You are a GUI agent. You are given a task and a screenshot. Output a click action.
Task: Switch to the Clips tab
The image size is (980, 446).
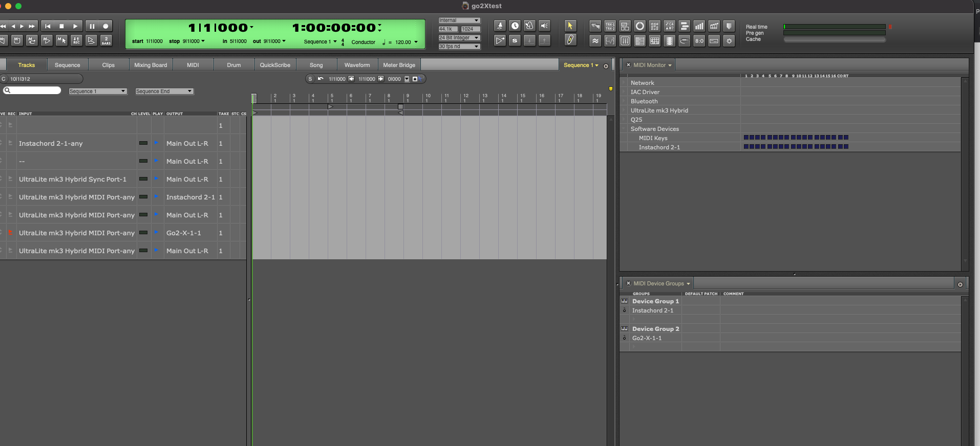click(108, 65)
